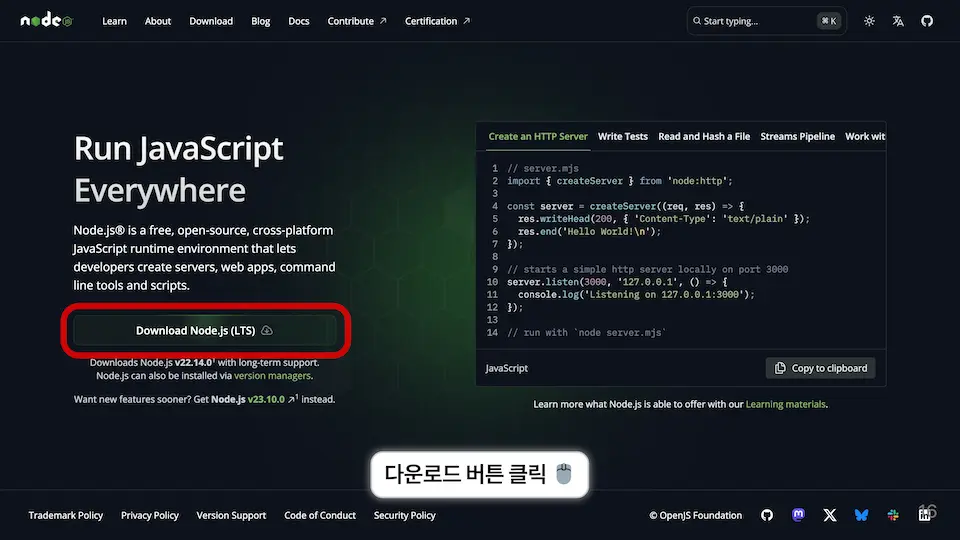This screenshot has height=540, width=960.
Task: Open the Slack icon in footer
Action: (893, 516)
